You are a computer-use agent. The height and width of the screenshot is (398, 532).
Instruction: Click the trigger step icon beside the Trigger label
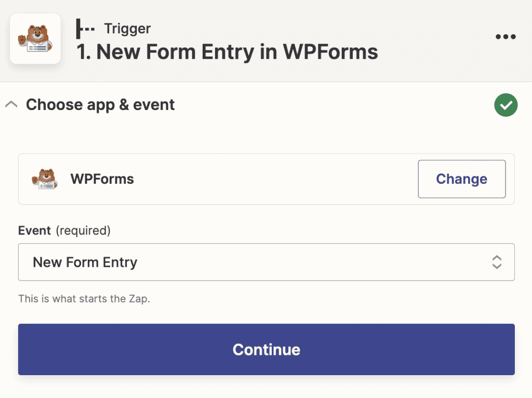coord(86,28)
